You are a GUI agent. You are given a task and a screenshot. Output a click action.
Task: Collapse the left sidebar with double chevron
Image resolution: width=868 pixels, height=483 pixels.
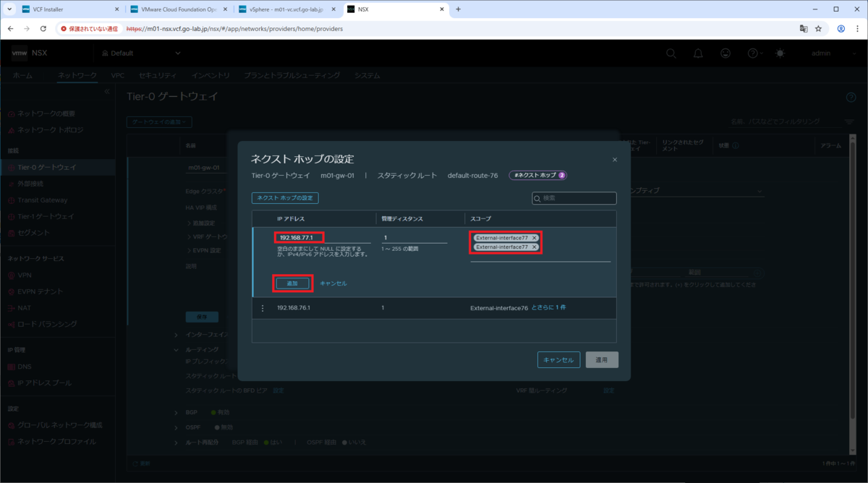pyautogui.click(x=107, y=91)
